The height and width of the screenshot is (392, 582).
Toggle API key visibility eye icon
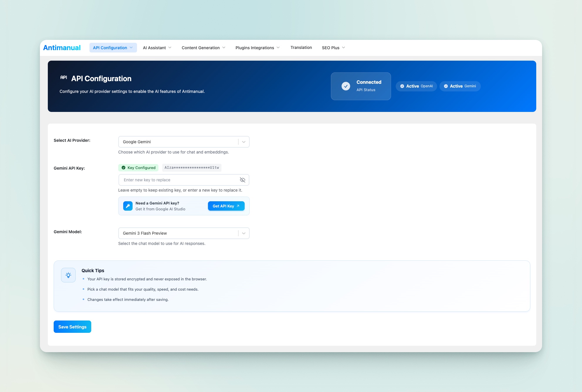pyautogui.click(x=243, y=180)
